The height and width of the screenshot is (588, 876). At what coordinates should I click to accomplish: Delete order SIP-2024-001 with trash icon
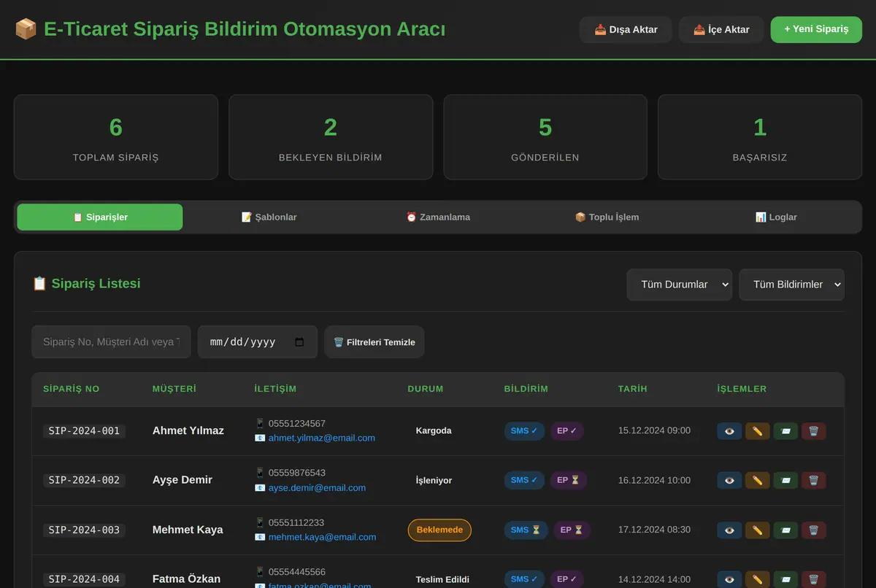pyautogui.click(x=814, y=431)
